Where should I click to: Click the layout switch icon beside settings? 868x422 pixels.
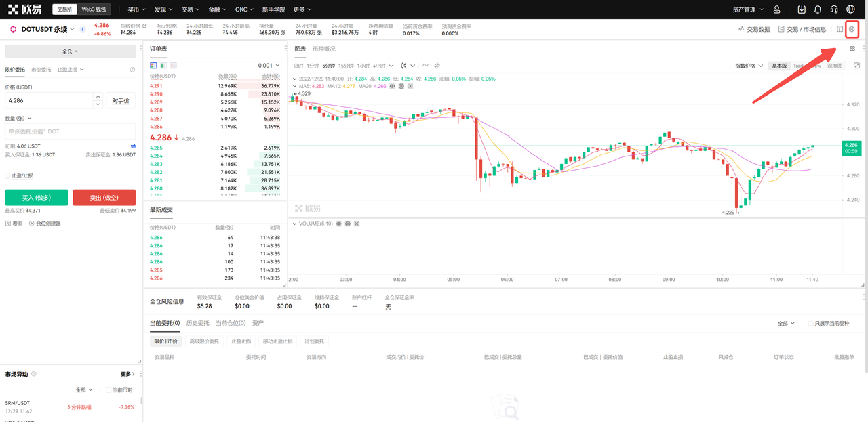(840, 29)
